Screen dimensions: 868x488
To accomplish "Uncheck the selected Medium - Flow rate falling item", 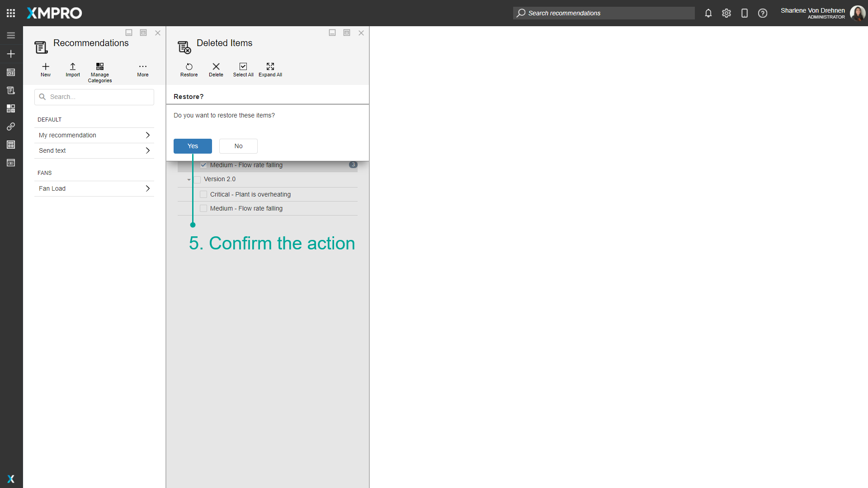I will [203, 165].
